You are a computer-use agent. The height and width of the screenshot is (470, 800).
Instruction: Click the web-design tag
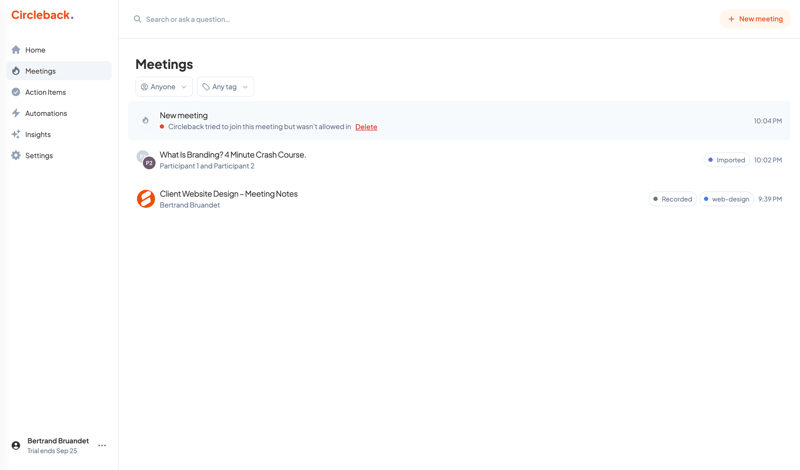(726, 199)
